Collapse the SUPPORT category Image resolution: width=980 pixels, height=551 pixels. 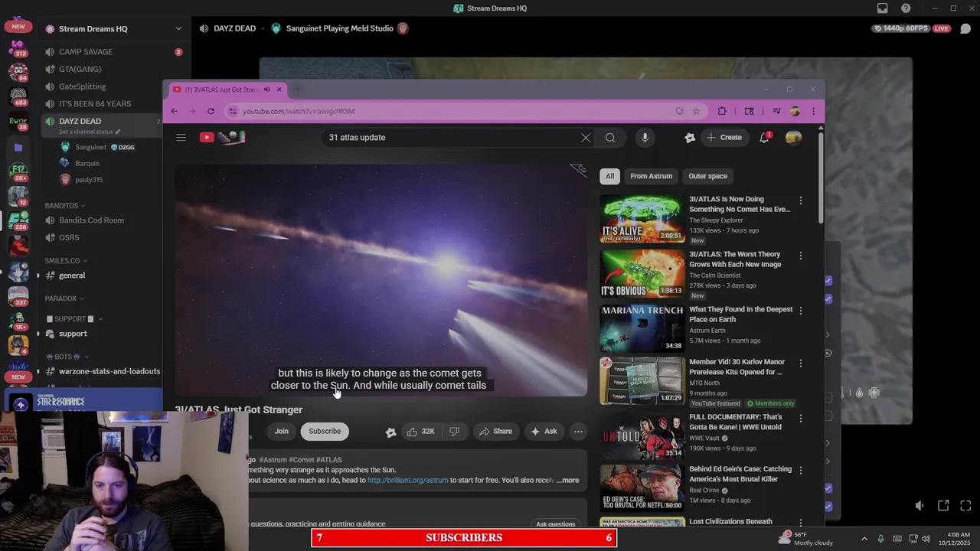tap(73, 319)
